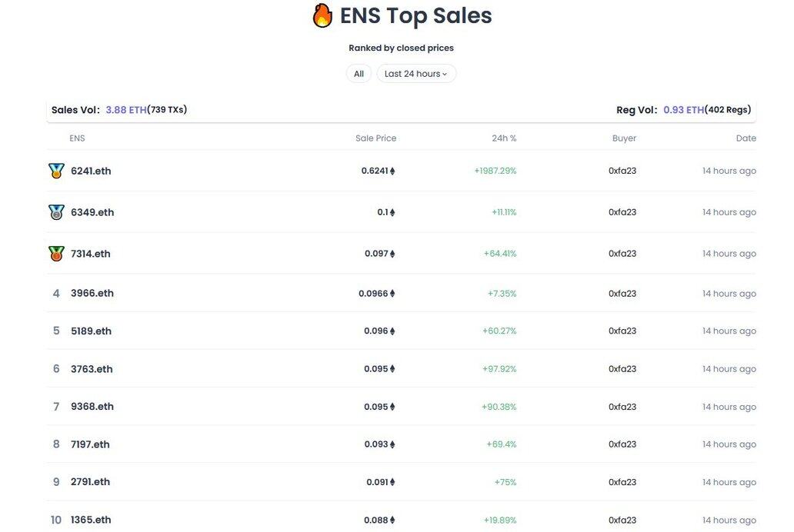Open the 9368.eth domain link
Screen dimensions: 794x532
pyautogui.click(x=92, y=407)
